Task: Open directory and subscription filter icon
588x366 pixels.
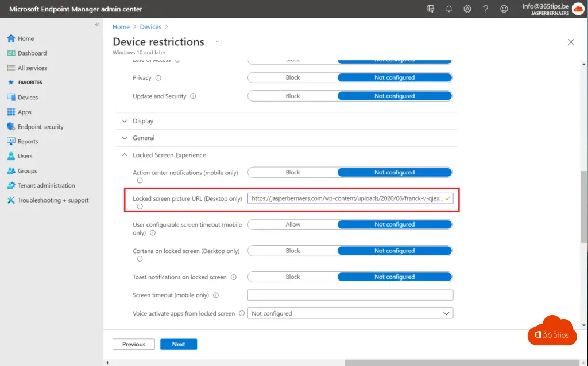Action: coord(431,9)
